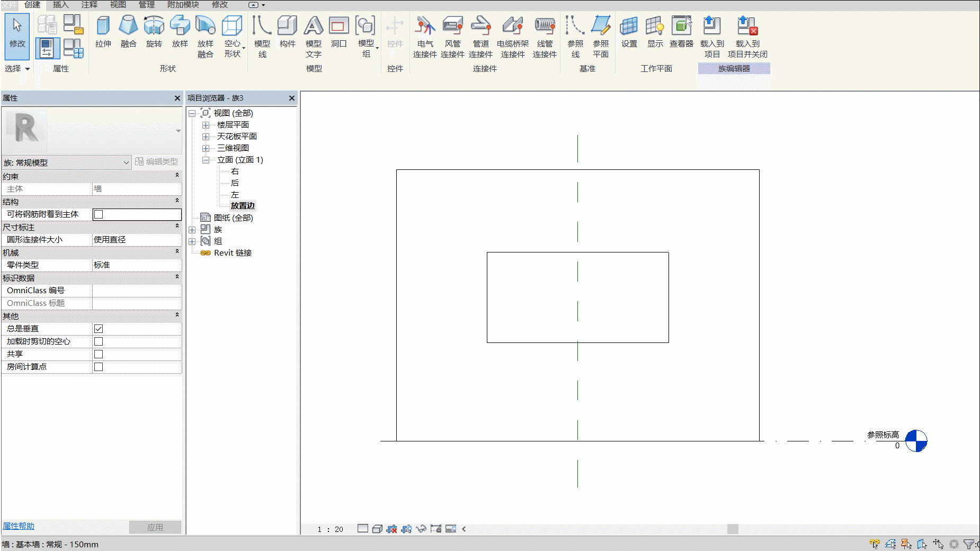
Task: Click the 编辑类型 button
Action: (156, 162)
